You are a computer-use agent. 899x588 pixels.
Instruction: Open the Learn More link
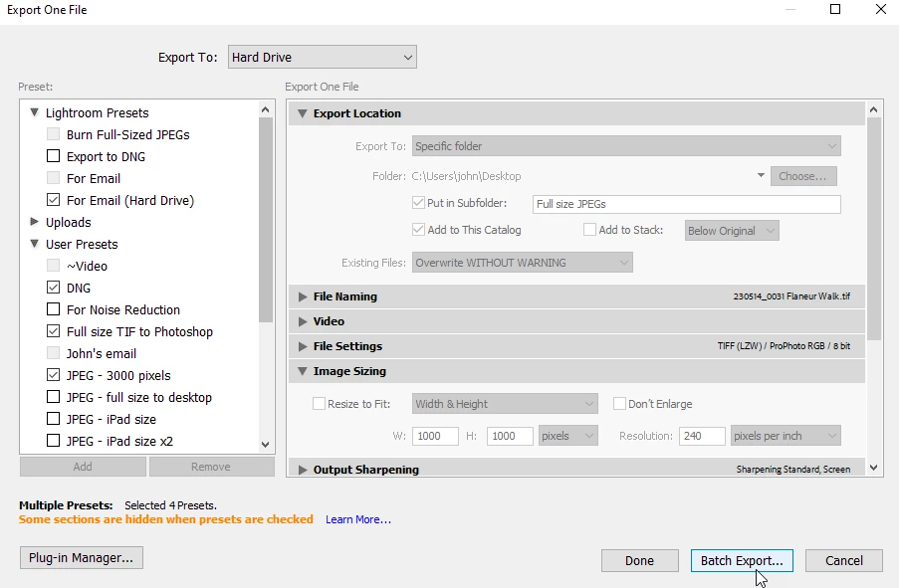coord(358,519)
